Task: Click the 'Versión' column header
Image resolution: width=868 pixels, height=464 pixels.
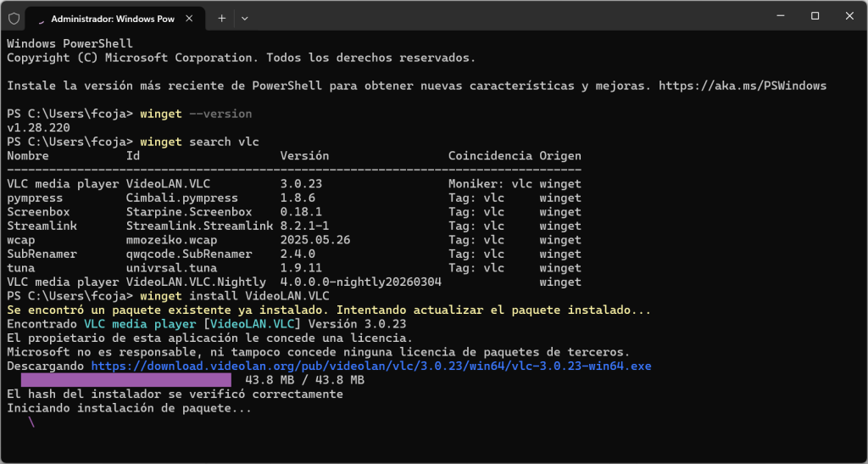Action: tap(304, 156)
